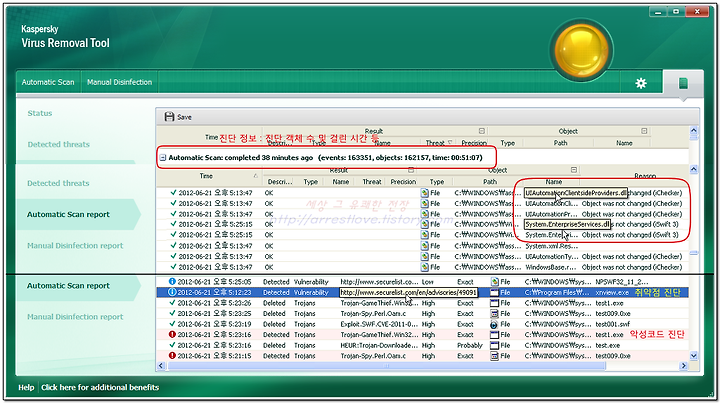Click the Exploit.SWF.CVE-2011-0 threat name
This screenshot has width=720, height=403.
(x=379, y=324)
